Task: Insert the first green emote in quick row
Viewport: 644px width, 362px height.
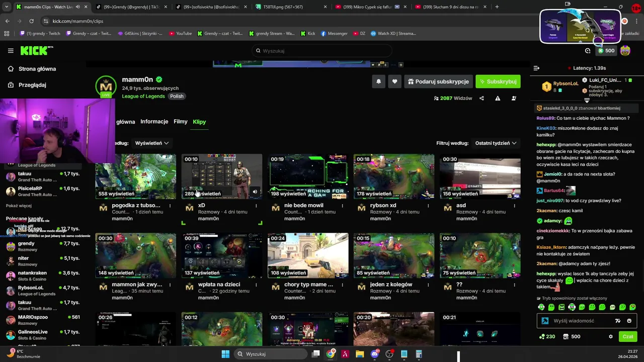Action: [541, 307]
